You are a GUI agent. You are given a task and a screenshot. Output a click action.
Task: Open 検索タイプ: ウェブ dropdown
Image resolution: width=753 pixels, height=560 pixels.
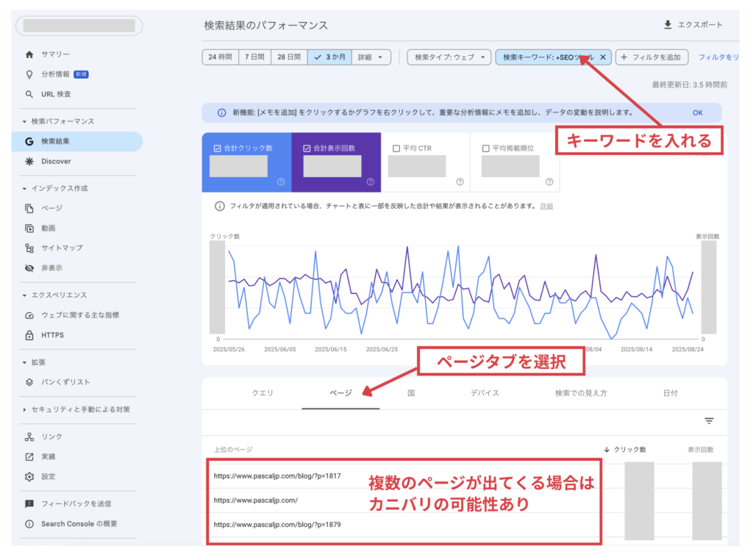(x=449, y=57)
